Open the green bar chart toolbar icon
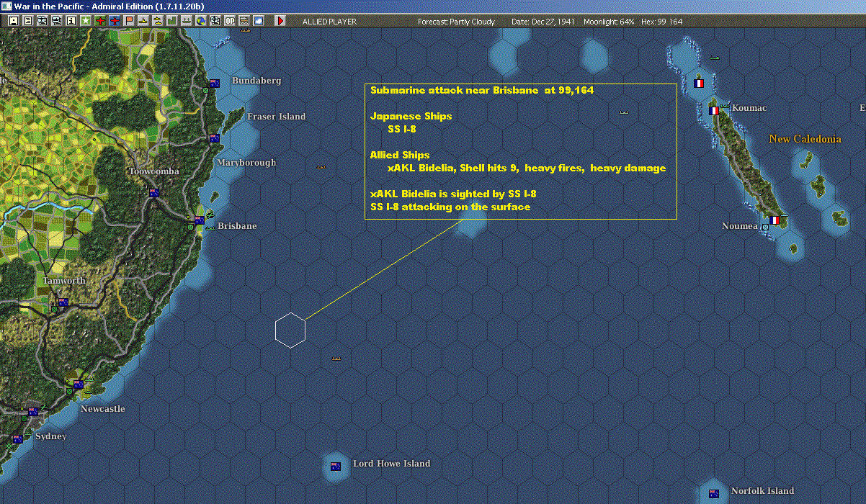The width and height of the screenshot is (866, 504). pos(172,21)
